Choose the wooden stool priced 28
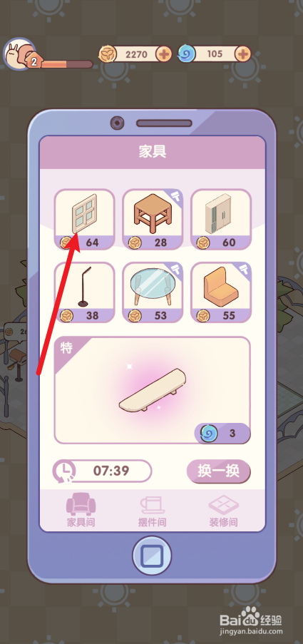 pos(153,220)
